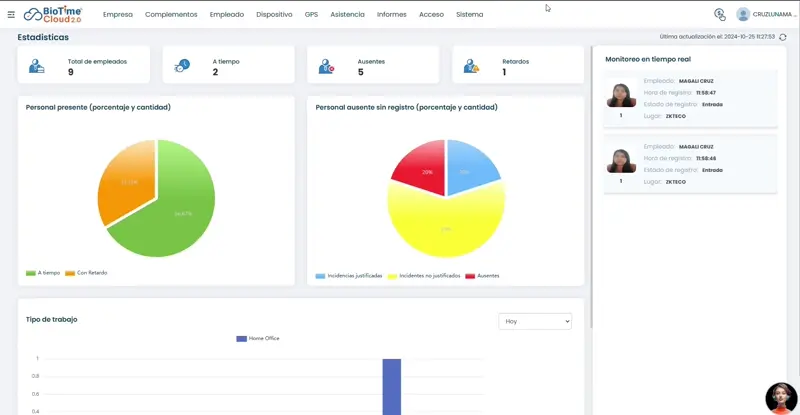This screenshot has height=415, width=800.
Task: Click the blue Incidencias justificadas pie slice
Action: 468,168
